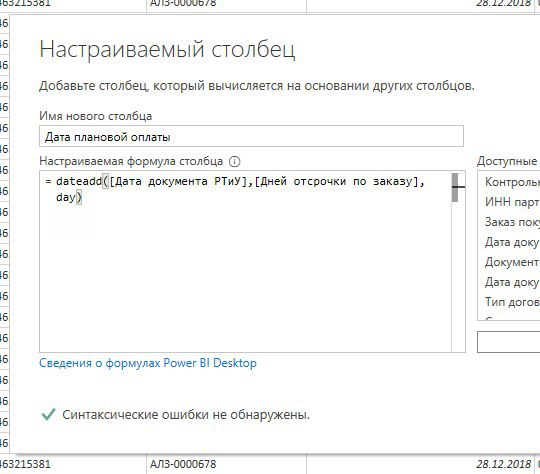Click inside the custom column formula editor
This screenshot has width=540, height=474.
pos(245,261)
